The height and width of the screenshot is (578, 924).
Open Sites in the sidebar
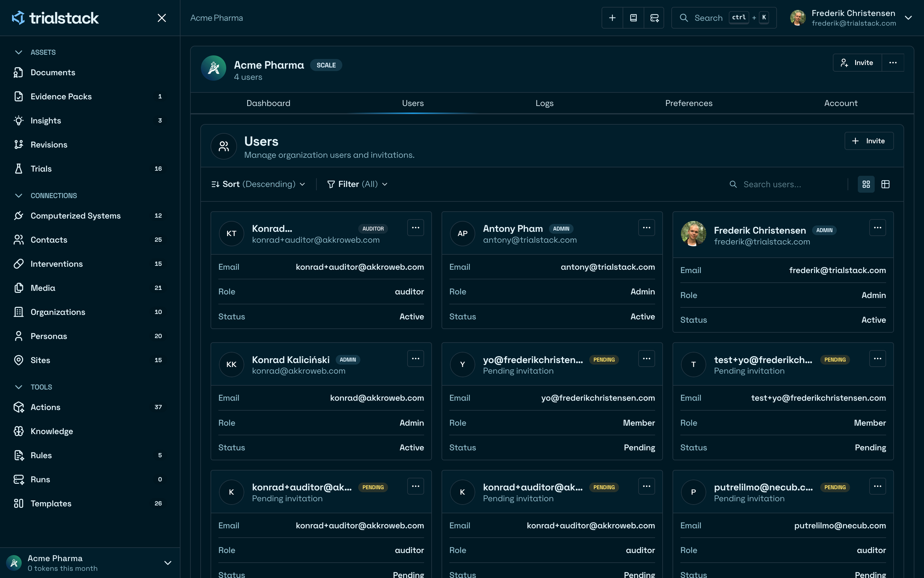(x=90, y=360)
